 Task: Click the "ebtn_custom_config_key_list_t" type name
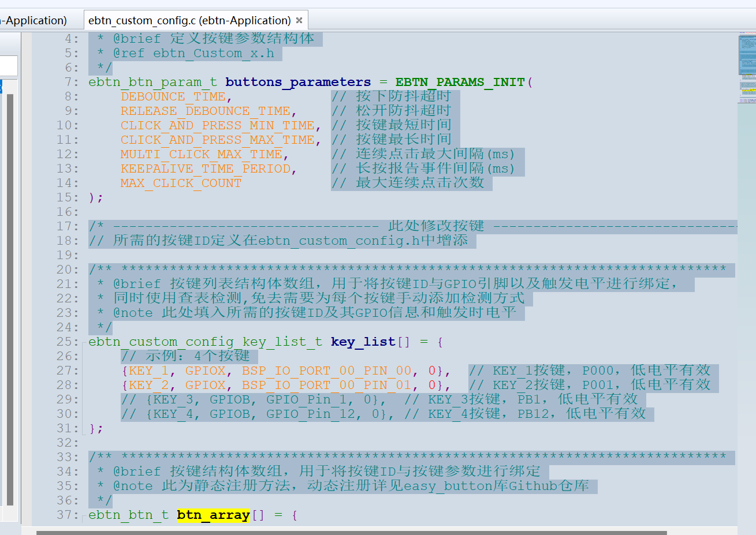(x=206, y=342)
